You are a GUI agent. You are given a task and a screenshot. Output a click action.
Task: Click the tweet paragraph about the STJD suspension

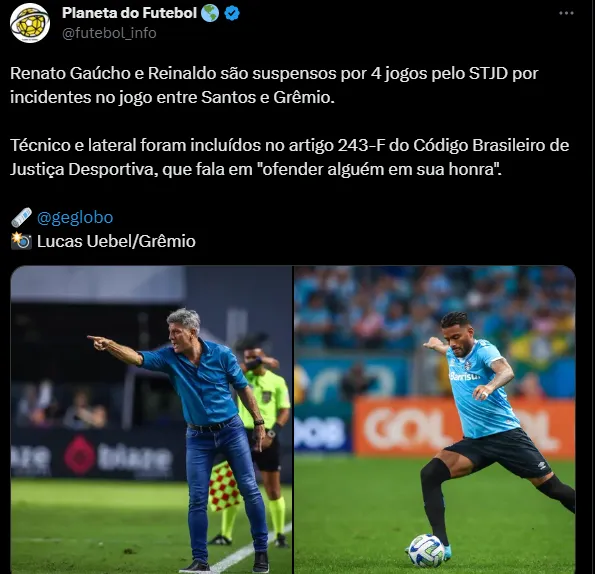pyautogui.click(x=274, y=85)
